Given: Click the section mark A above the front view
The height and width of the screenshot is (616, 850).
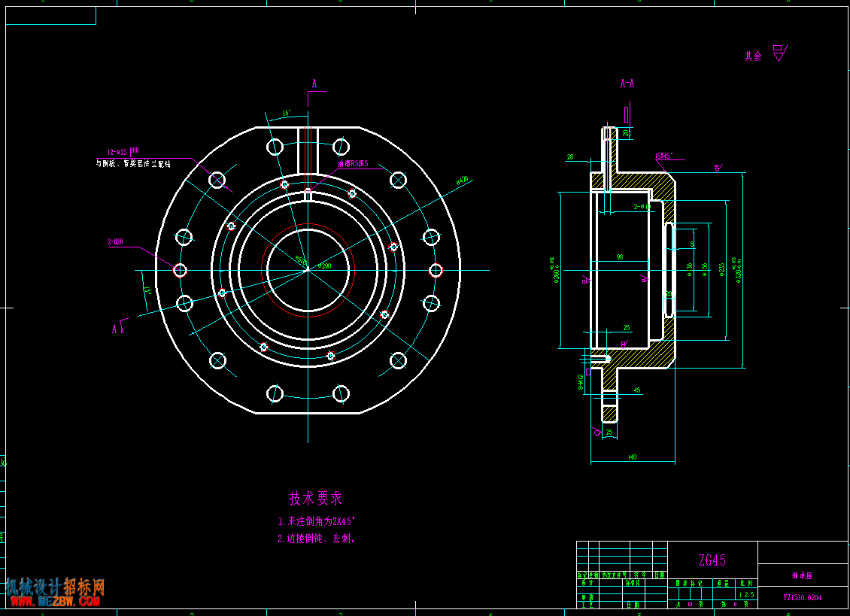Looking at the screenshot, I should 314,83.
